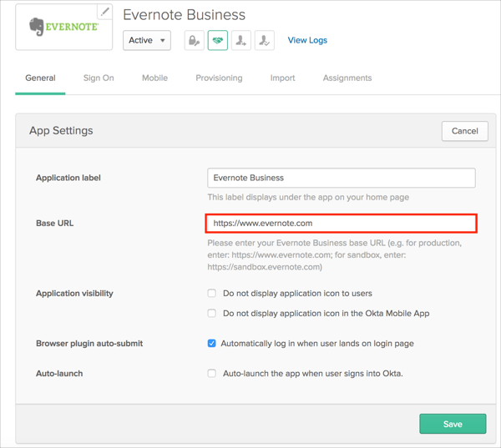Open the Mobile tab

pyautogui.click(x=154, y=78)
